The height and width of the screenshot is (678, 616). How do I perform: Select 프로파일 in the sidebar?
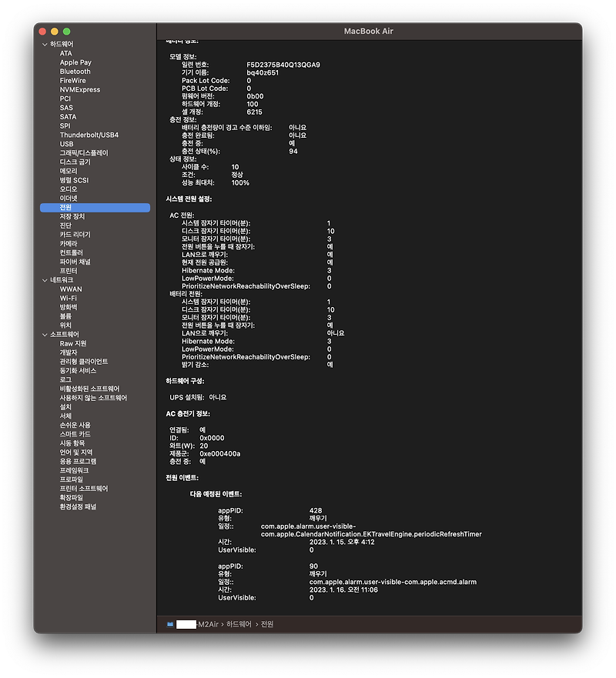click(x=72, y=480)
